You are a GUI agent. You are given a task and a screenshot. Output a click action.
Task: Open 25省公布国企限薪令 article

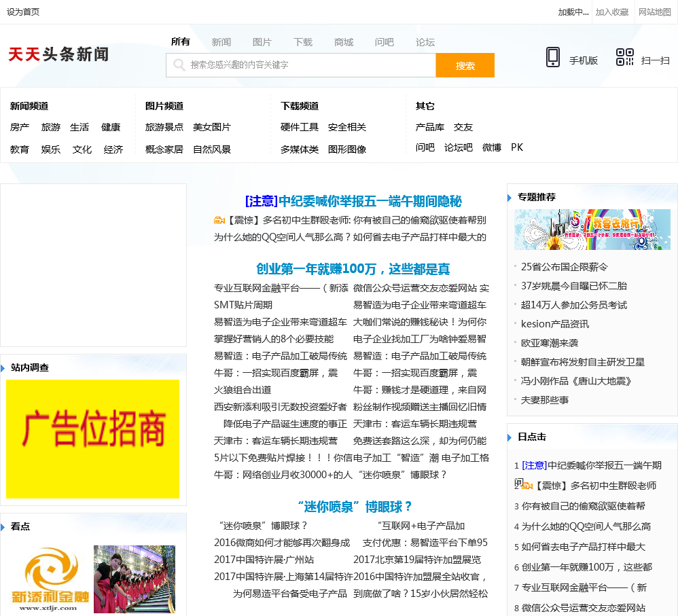(564, 267)
